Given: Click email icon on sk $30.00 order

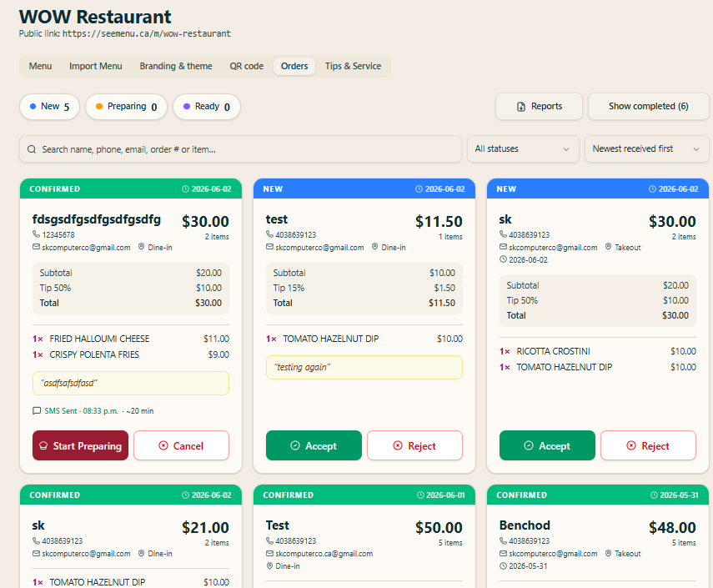Looking at the screenshot, I should (503, 247).
